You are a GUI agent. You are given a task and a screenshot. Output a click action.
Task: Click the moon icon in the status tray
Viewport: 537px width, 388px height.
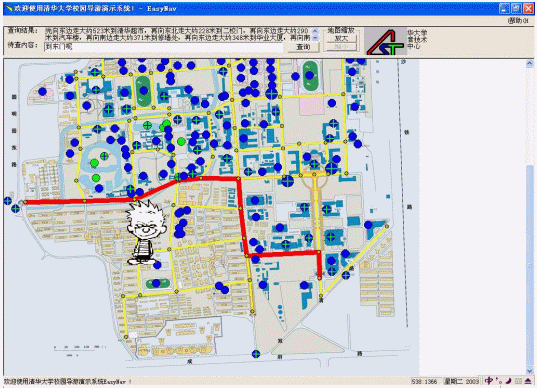pos(509,380)
